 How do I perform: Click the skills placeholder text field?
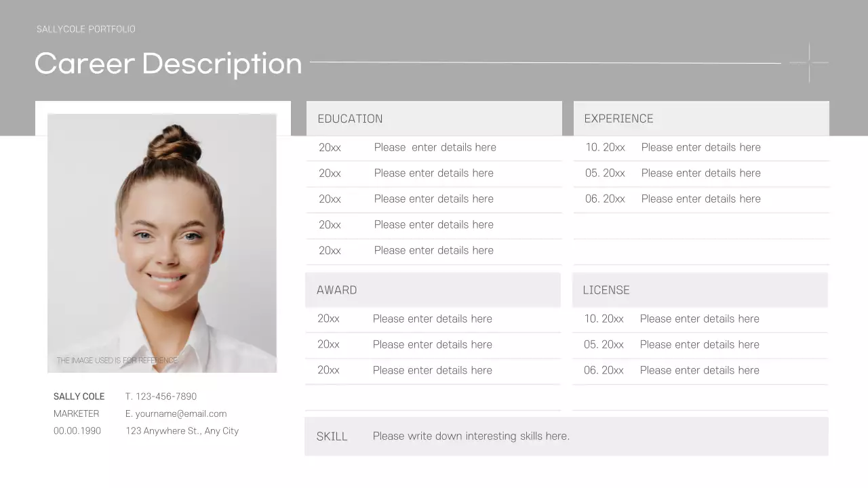click(x=471, y=436)
